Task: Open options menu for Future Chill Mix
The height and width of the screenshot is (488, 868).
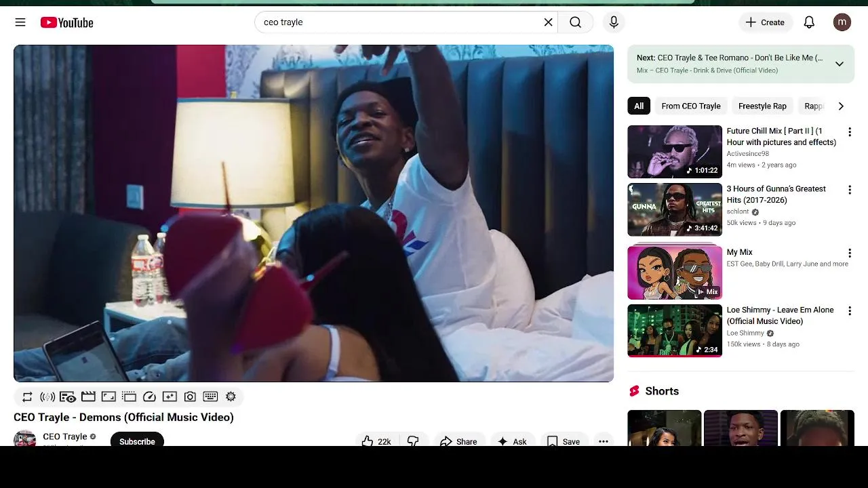Action: click(849, 132)
